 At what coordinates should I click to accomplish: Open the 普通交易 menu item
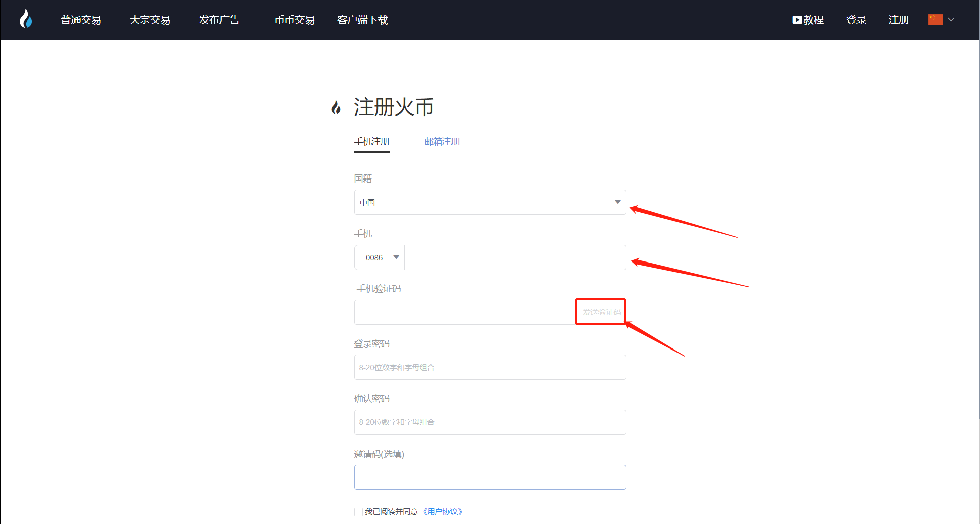coord(81,20)
